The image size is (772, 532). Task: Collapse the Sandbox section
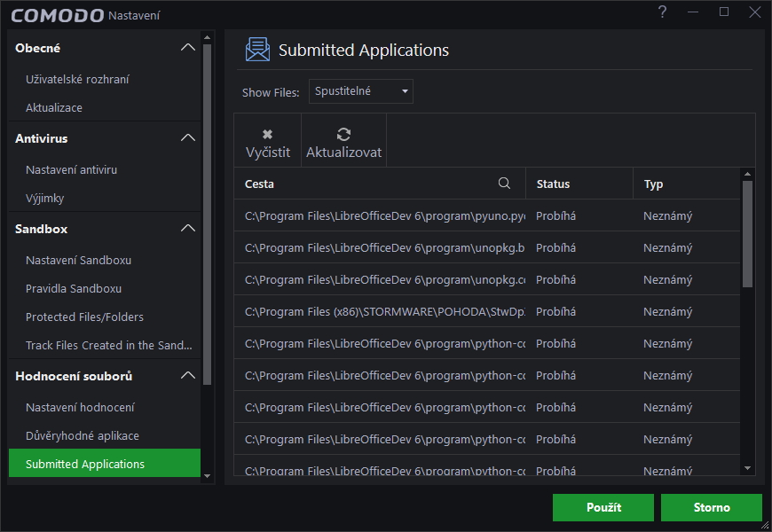click(187, 229)
